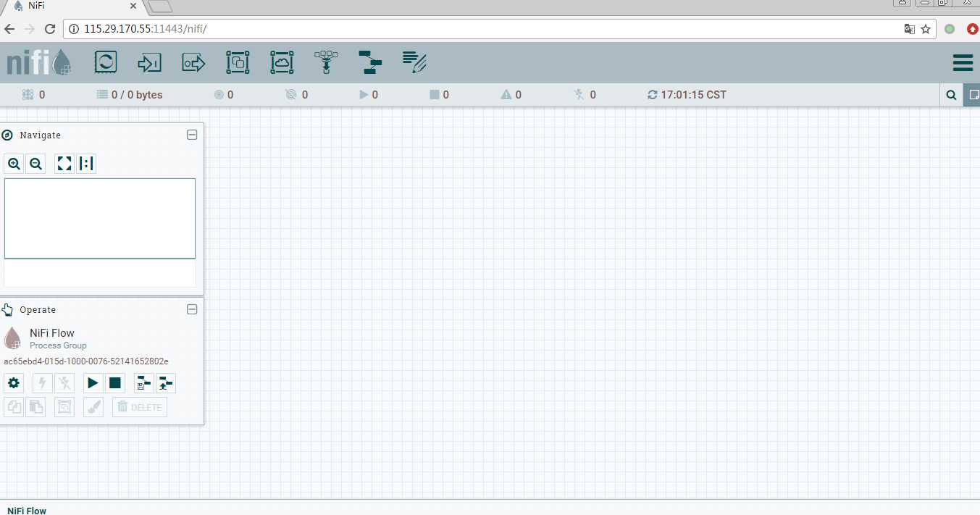Select the Label component icon

point(414,62)
